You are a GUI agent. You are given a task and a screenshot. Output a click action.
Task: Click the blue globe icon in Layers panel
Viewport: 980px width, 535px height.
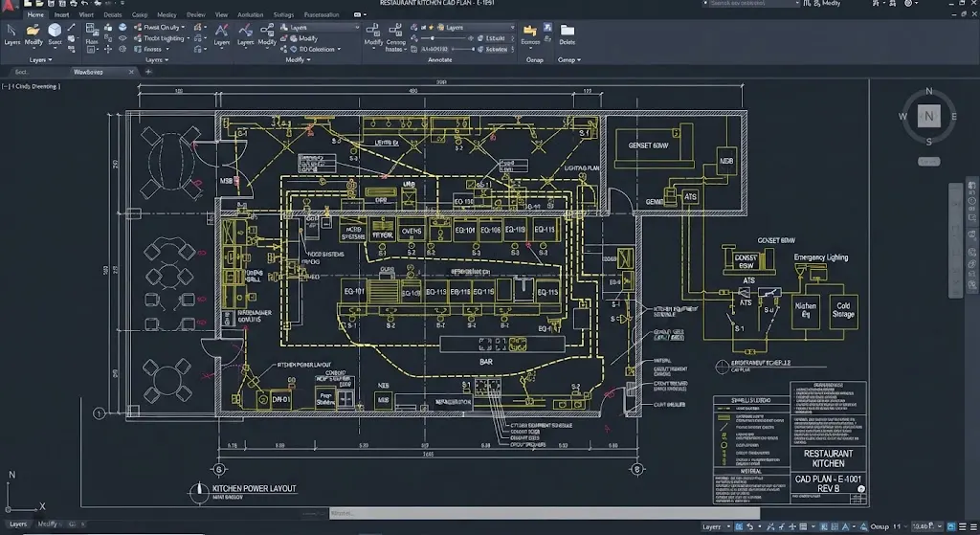point(122,27)
